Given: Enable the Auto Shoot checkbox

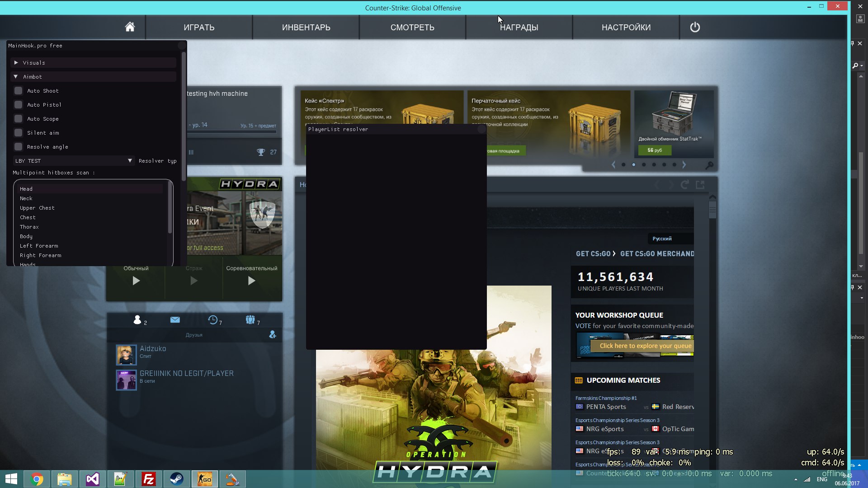Looking at the screenshot, I should click(19, 91).
